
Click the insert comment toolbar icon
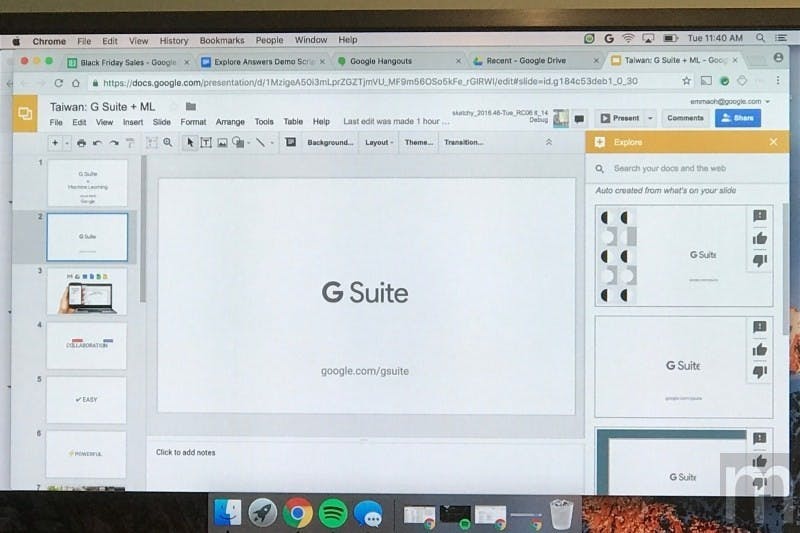click(x=290, y=142)
